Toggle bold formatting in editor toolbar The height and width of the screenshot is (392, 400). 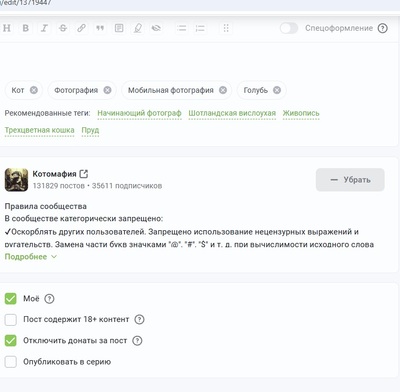25,28
